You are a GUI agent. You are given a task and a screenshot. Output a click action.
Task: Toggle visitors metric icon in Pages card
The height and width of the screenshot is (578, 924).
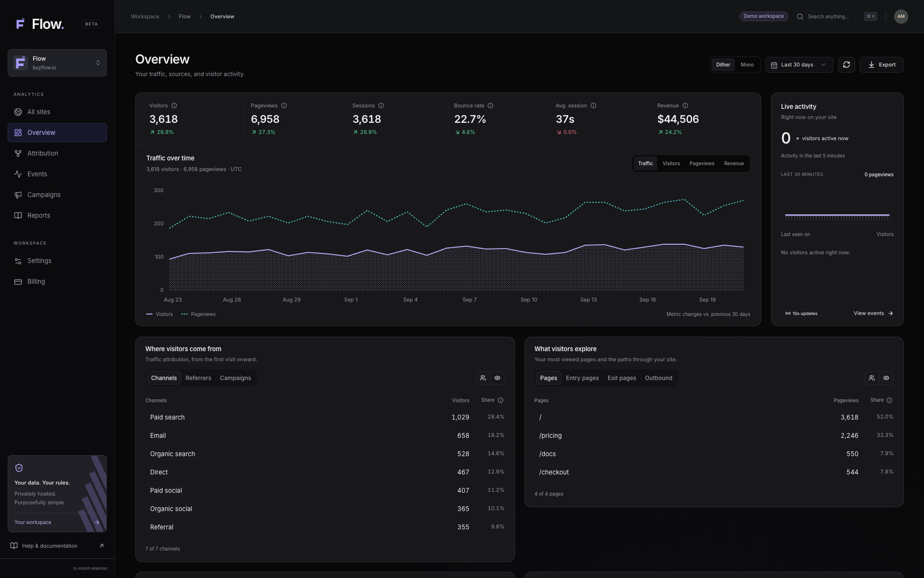872,378
